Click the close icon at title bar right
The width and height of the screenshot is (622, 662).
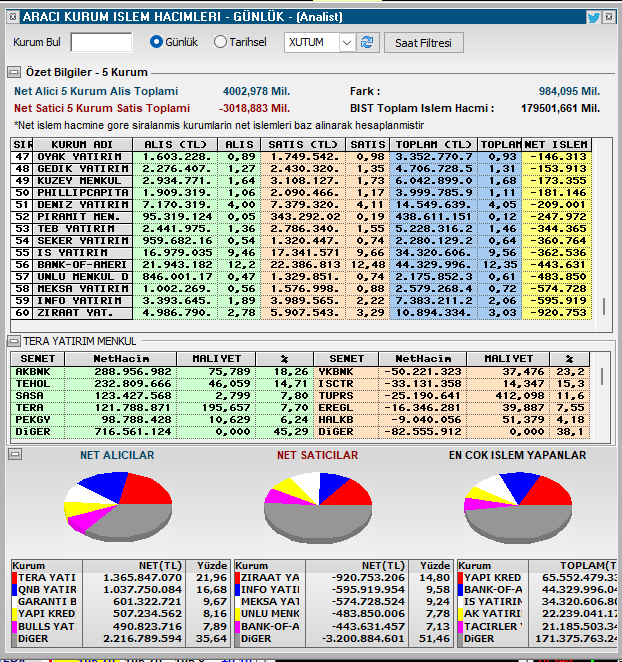coord(609,17)
